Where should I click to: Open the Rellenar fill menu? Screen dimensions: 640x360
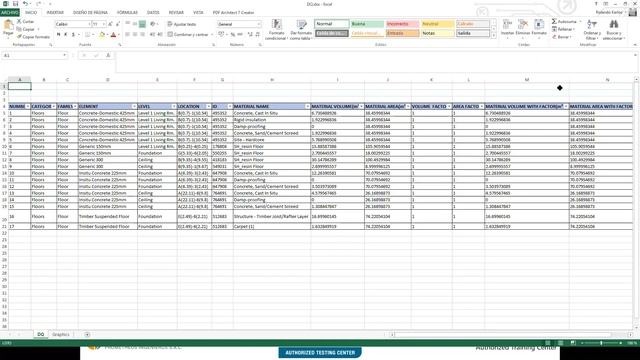[x=564, y=29]
